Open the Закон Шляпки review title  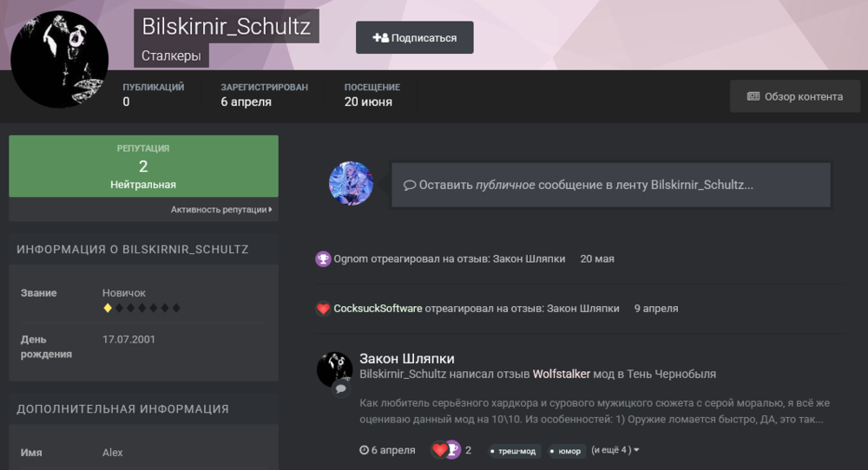coord(407,358)
